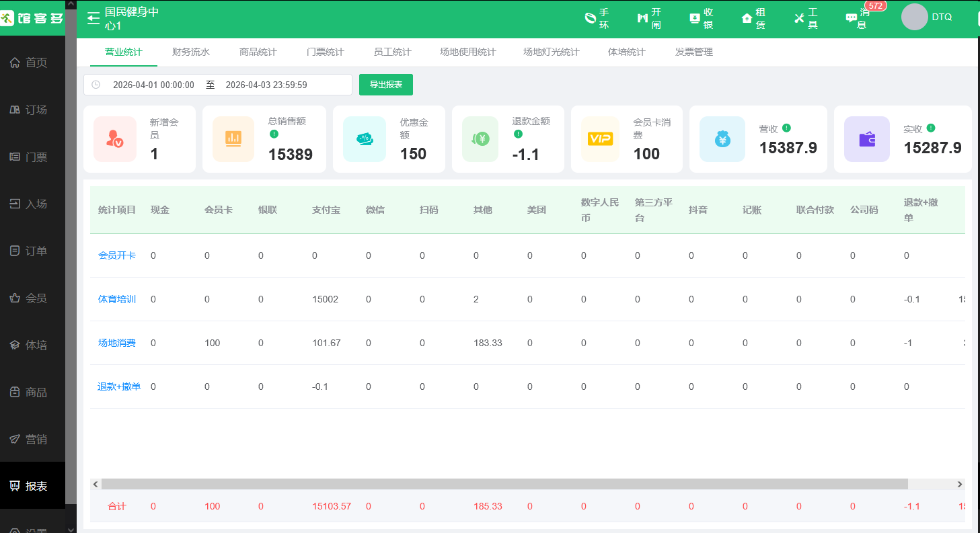Switch to the 场地灯光统计 tab
Screen dimensions: 980x533
(551, 52)
